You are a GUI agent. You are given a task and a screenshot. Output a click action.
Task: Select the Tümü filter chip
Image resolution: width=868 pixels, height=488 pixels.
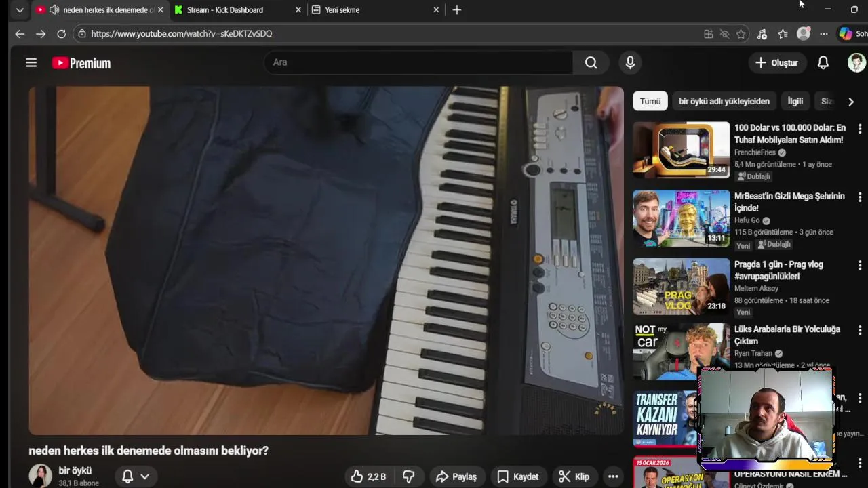point(650,101)
